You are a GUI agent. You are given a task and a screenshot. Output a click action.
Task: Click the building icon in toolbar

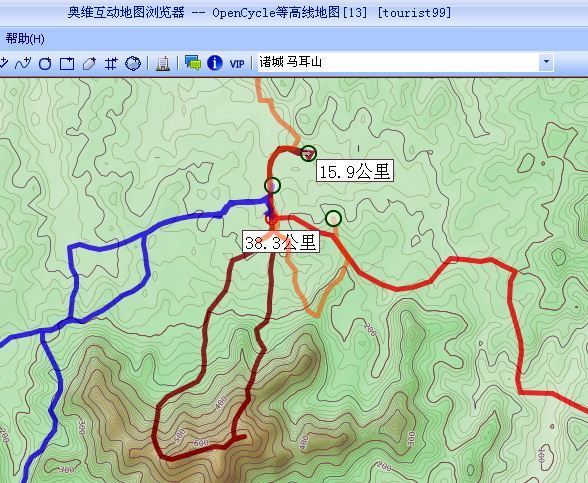click(x=163, y=63)
